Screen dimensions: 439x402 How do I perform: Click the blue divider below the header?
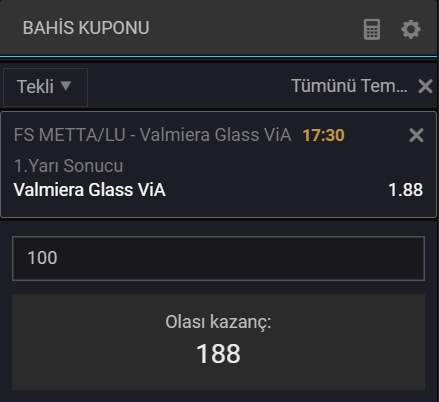coord(218,57)
